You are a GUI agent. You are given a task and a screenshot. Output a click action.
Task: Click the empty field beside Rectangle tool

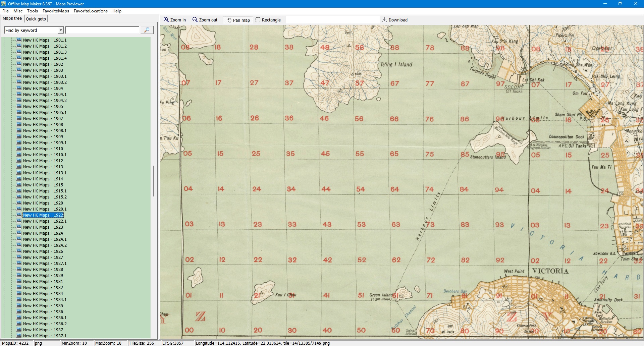[332, 20]
